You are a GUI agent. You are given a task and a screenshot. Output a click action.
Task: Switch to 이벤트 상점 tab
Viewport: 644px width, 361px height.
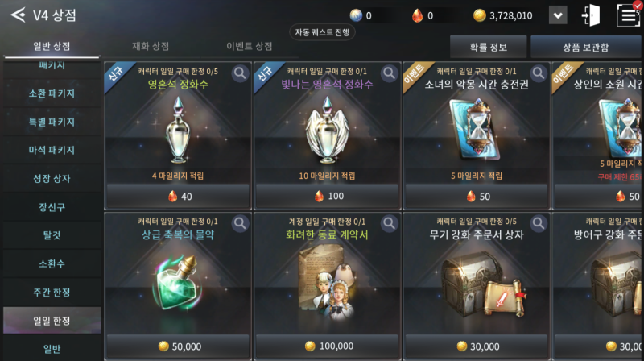[x=250, y=46]
